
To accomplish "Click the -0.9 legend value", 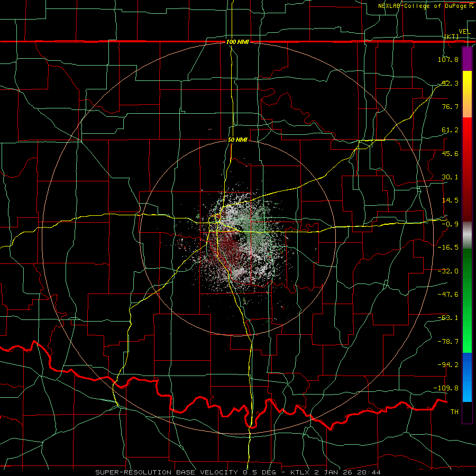I will [450, 224].
